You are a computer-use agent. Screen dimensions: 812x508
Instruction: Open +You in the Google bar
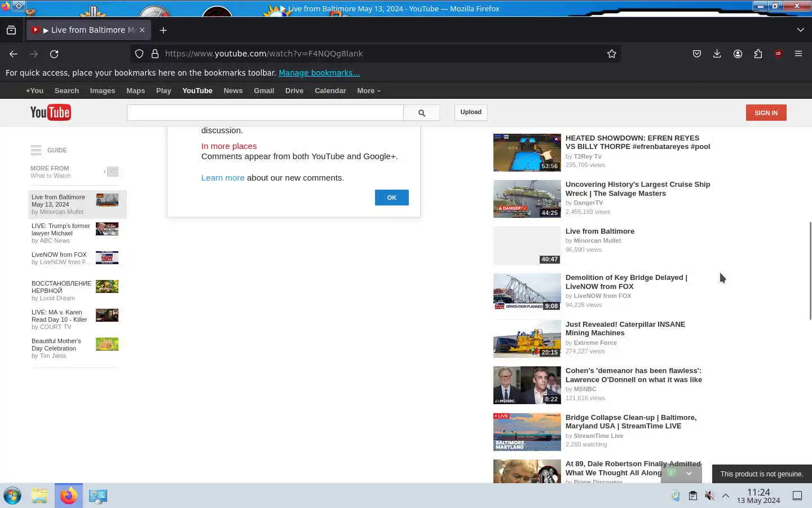tap(34, 90)
